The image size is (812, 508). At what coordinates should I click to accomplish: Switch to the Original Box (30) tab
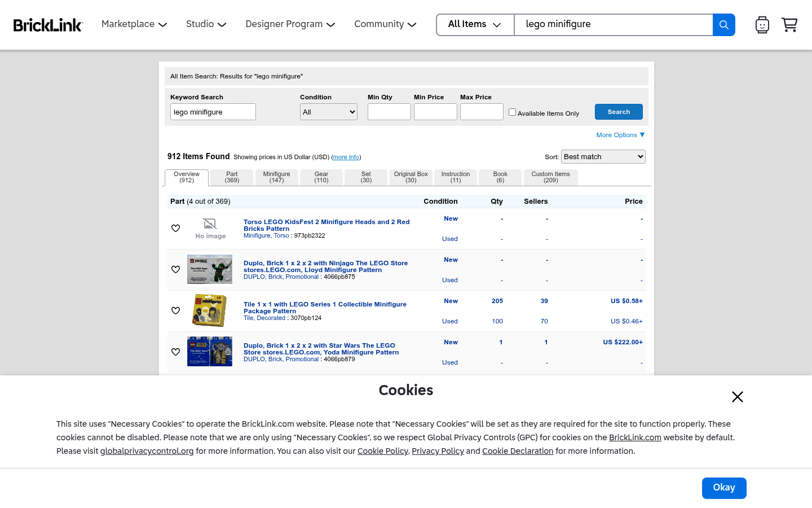[411, 178]
